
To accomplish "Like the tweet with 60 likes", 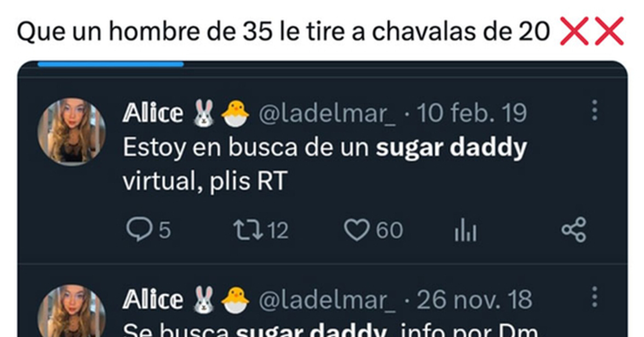I will (x=373, y=230).
